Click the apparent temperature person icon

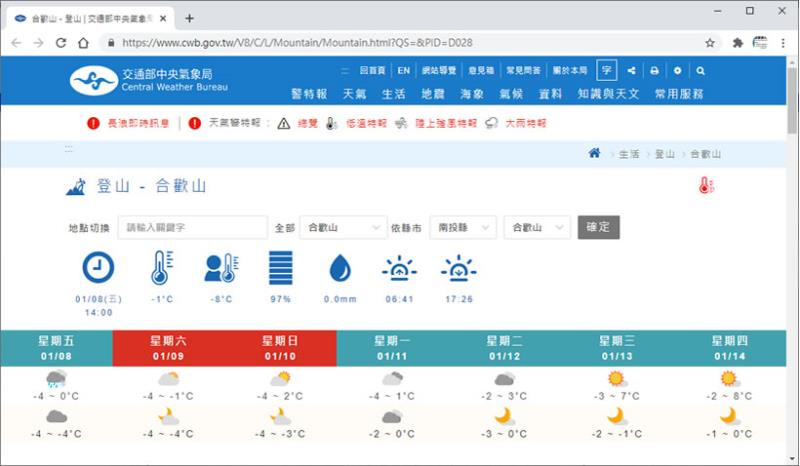pyautogui.click(x=221, y=267)
